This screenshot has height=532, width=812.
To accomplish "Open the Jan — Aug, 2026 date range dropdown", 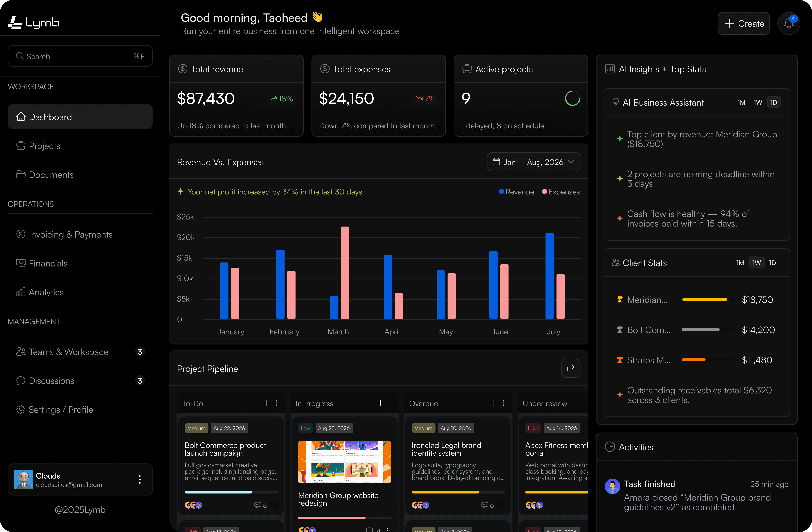I will pyautogui.click(x=533, y=162).
